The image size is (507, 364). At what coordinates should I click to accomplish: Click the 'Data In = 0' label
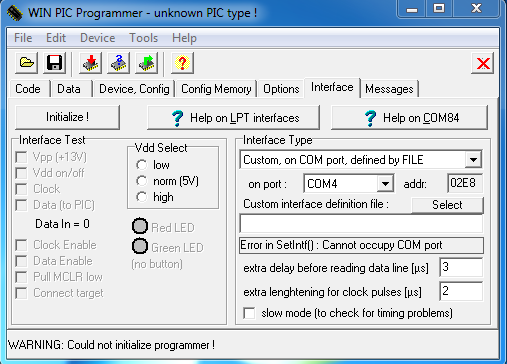[62, 224]
